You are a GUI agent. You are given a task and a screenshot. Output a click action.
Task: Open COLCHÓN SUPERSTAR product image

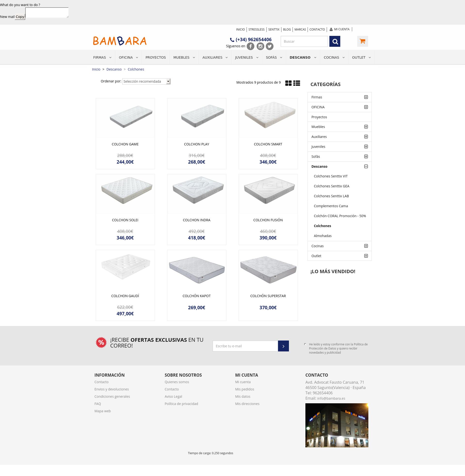click(x=268, y=270)
